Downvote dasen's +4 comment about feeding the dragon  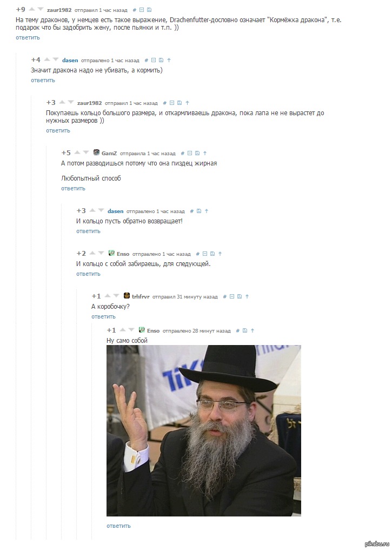click(55, 59)
